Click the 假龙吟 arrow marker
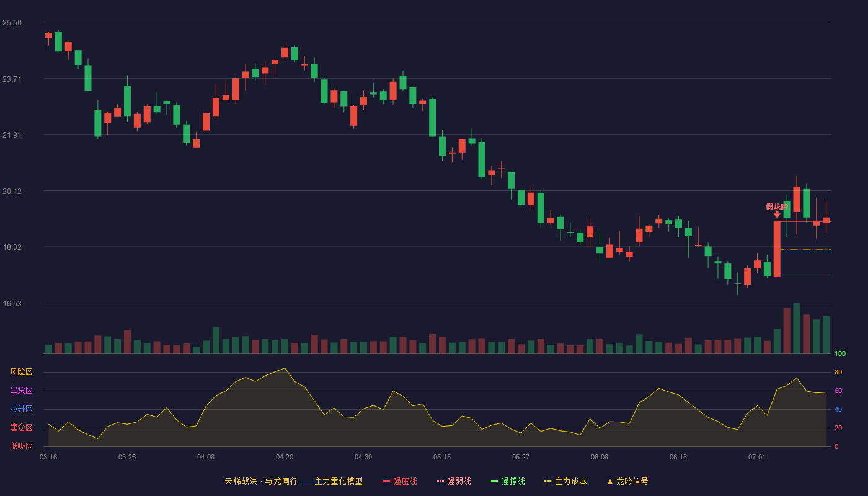Viewport: 868px width, 496px height. 777,215
